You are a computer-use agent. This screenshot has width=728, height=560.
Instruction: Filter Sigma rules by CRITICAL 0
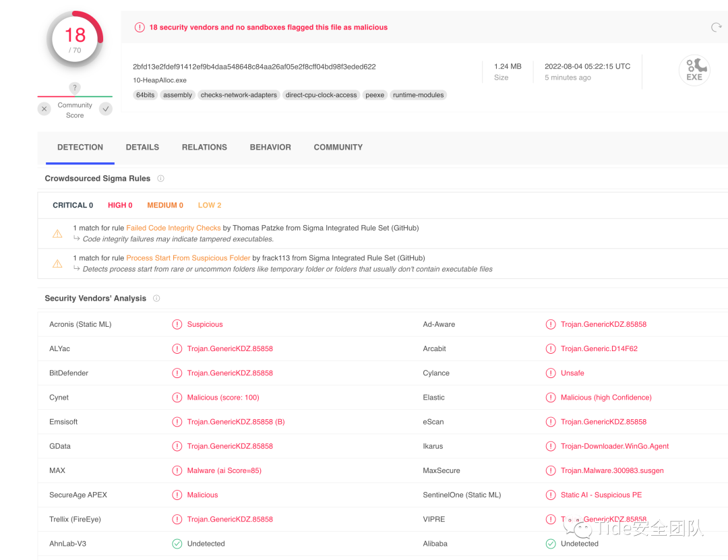tap(72, 206)
